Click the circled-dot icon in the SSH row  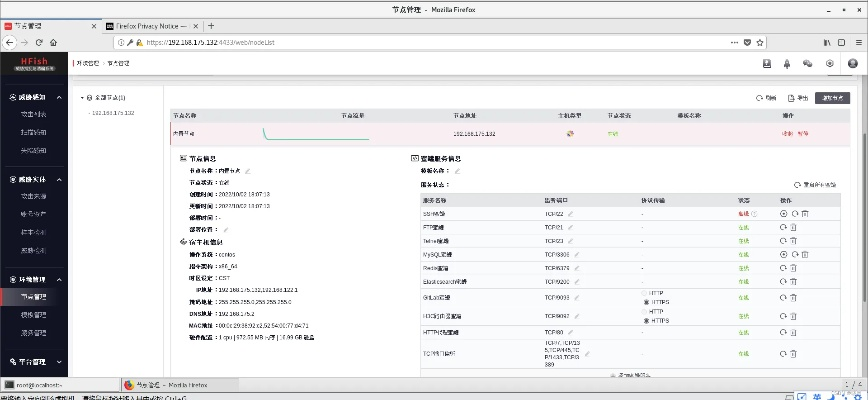point(783,214)
